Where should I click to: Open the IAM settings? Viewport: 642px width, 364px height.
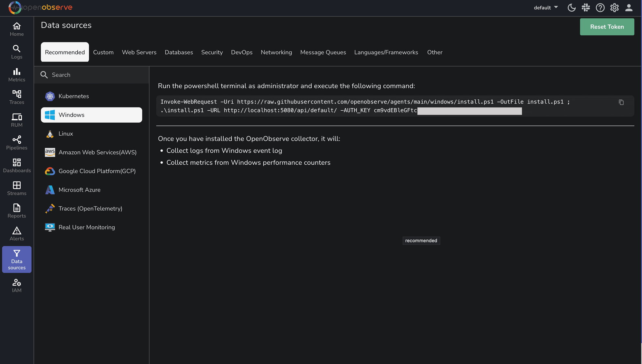click(x=17, y=285)
